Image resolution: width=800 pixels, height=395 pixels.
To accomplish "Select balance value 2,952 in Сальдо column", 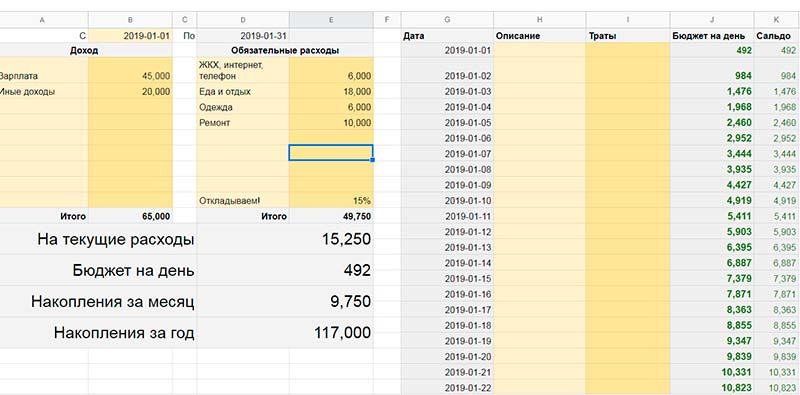I will 777,138.
